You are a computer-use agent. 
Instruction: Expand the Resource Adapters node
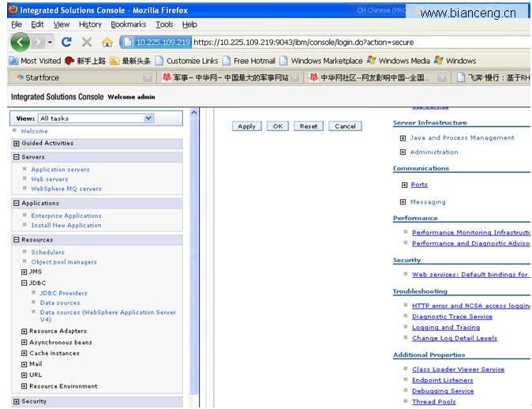tap(24, 332)
